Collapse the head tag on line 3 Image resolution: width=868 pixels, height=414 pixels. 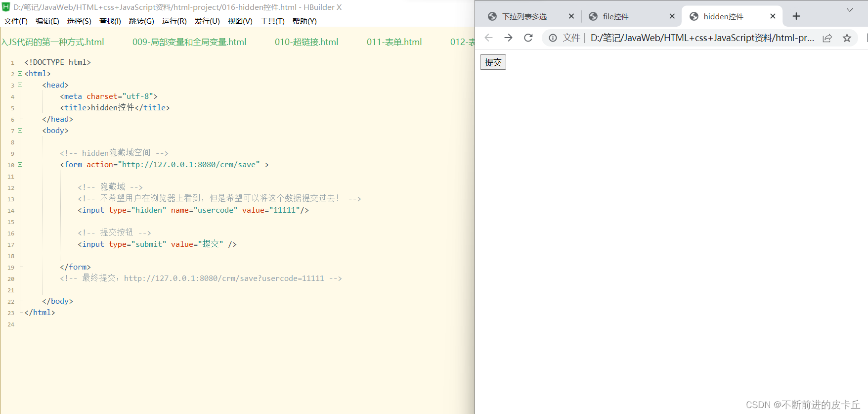(20, 85)
